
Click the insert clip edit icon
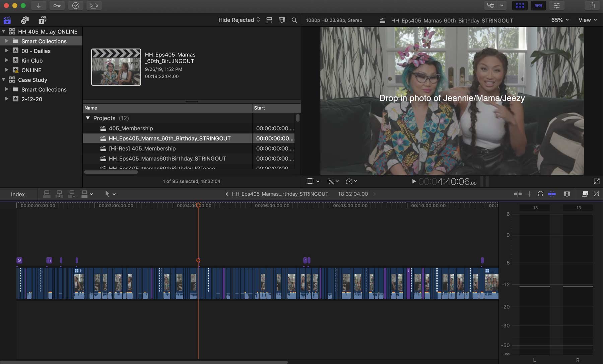(59, 194)
